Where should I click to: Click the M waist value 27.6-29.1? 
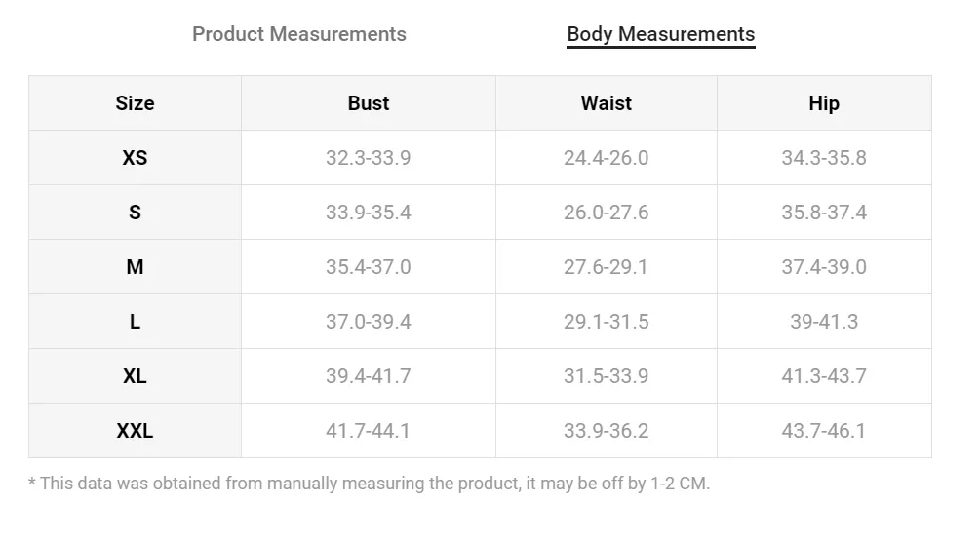click(607, 267)
